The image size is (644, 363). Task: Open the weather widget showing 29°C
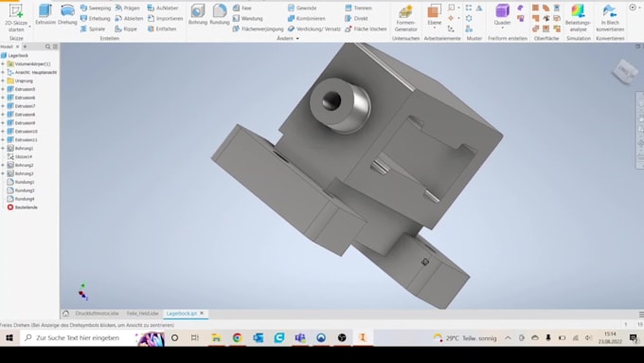465,338
